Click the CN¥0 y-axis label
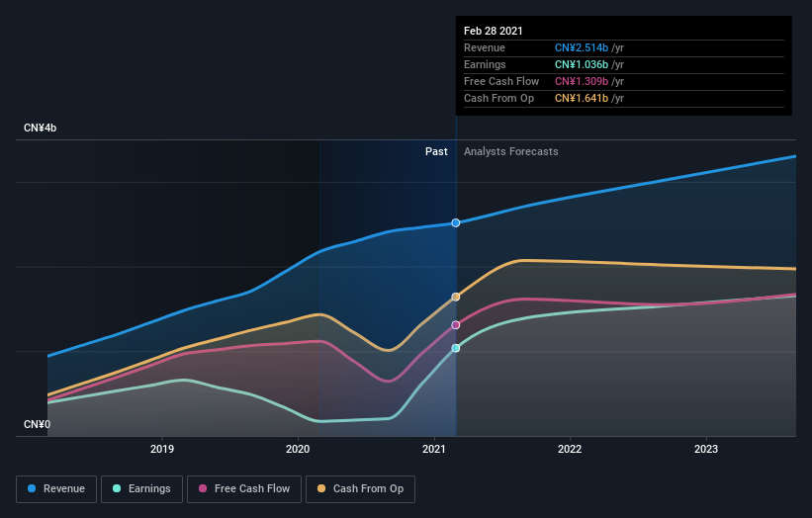The width and height of the screenshot is (812, 518). (38, 424)
